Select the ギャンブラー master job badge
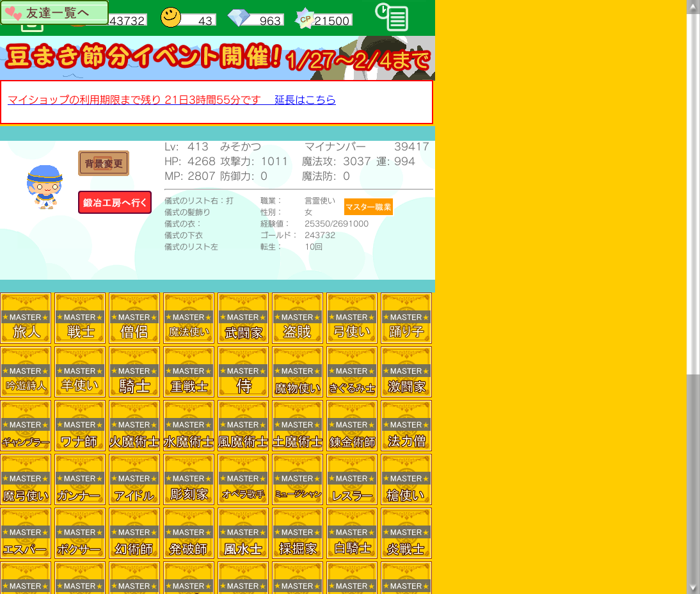 coord(26,426)
